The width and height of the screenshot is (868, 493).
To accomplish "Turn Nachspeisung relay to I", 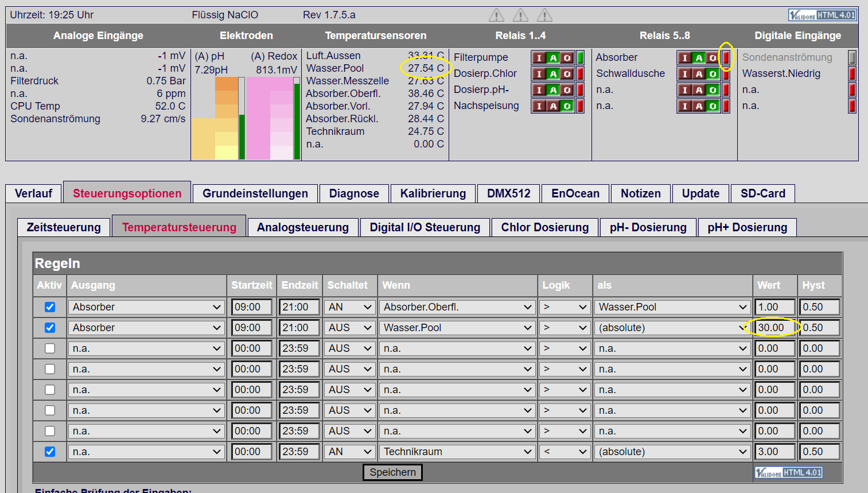I will (539, 106).
